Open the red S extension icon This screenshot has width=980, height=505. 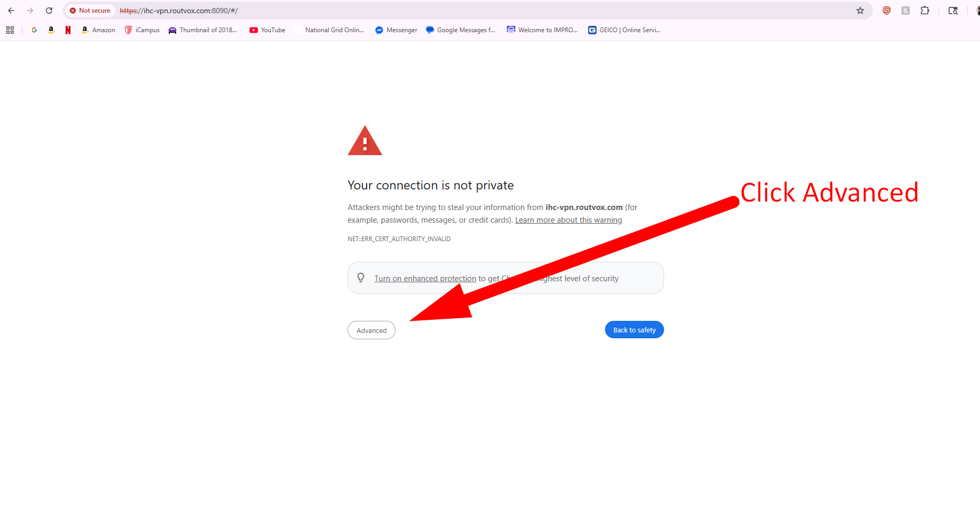[x=887, y=11]
